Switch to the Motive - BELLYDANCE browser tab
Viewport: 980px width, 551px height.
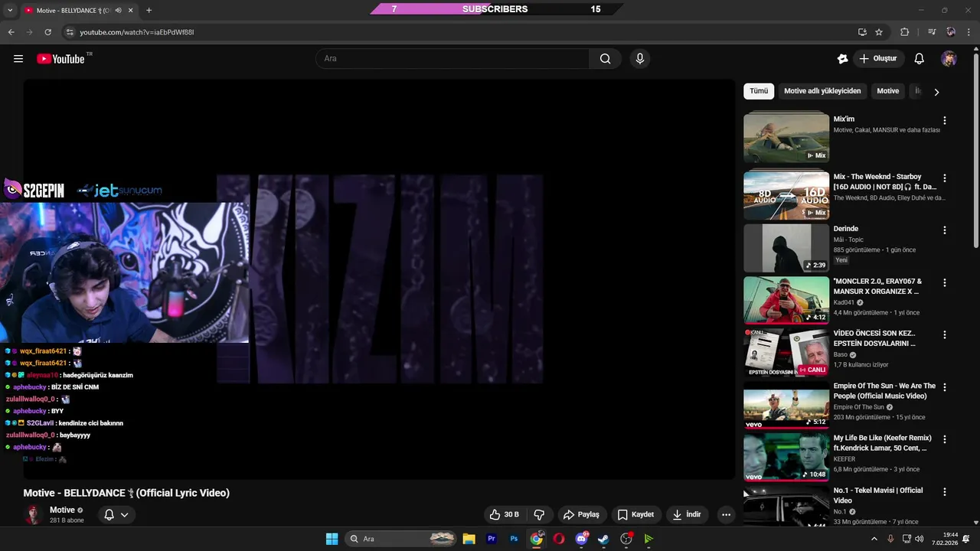[77, 11]
